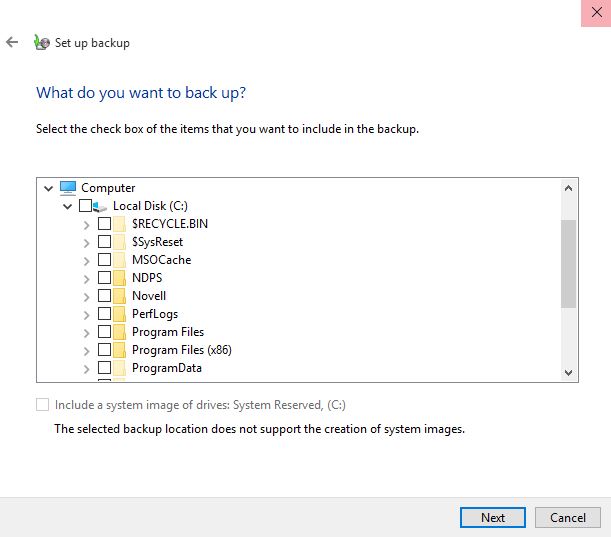Select the Program Files (x86) label
The image size is (611, 537).
click(x=182, y=350)
